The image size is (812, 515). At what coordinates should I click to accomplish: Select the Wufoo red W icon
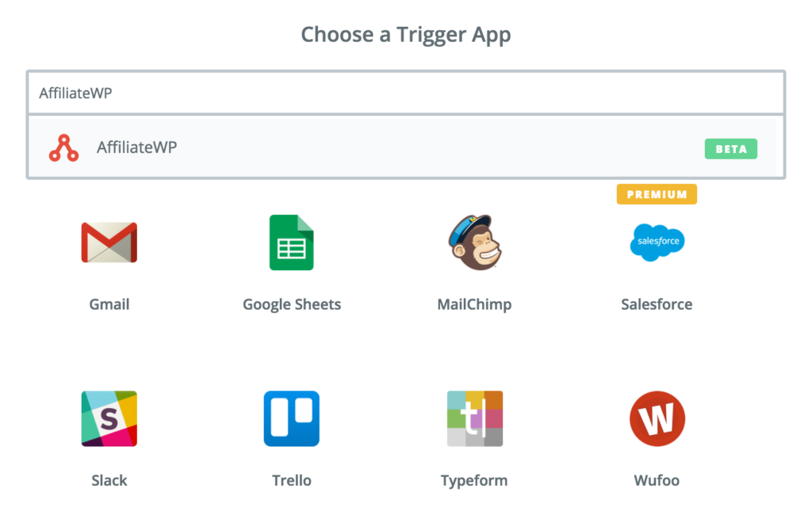click(x=657, y=418)
